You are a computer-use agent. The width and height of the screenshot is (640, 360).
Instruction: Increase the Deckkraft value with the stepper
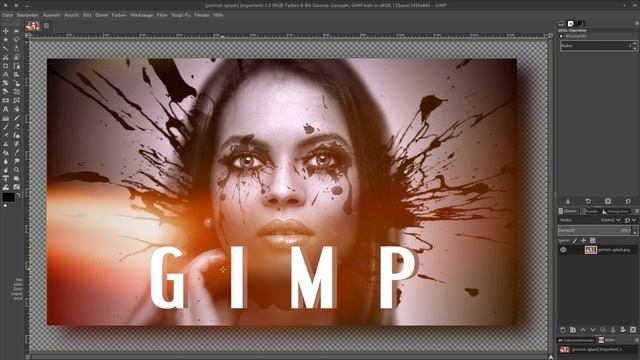[635, 228]
